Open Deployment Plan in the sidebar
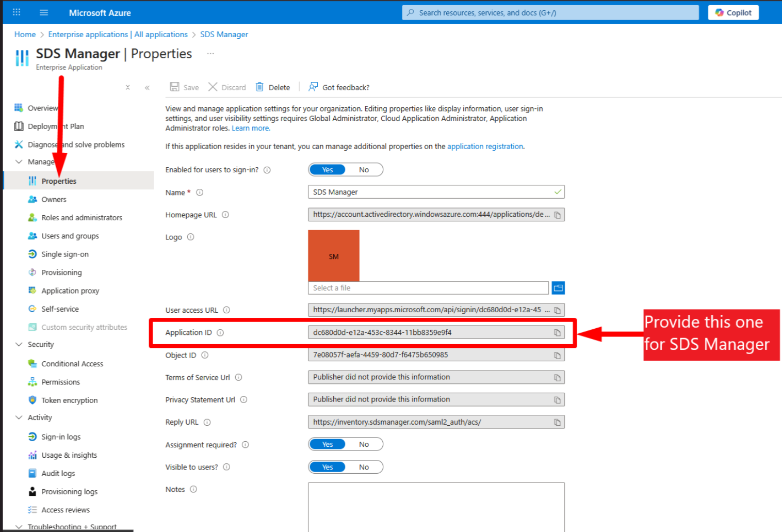The image size is (782, 532). pos(56,126)
